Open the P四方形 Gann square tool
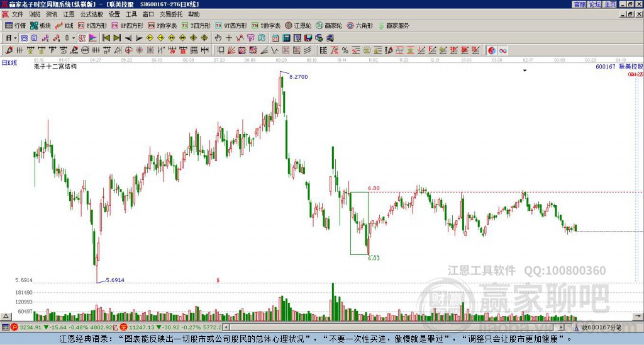 tap(92, 25)
